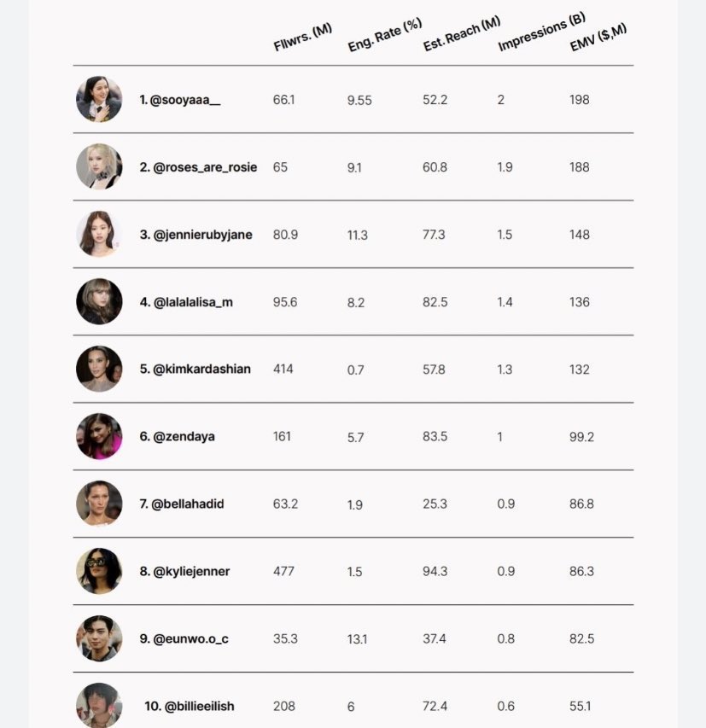Click the @zendaya username

(178, 437)
